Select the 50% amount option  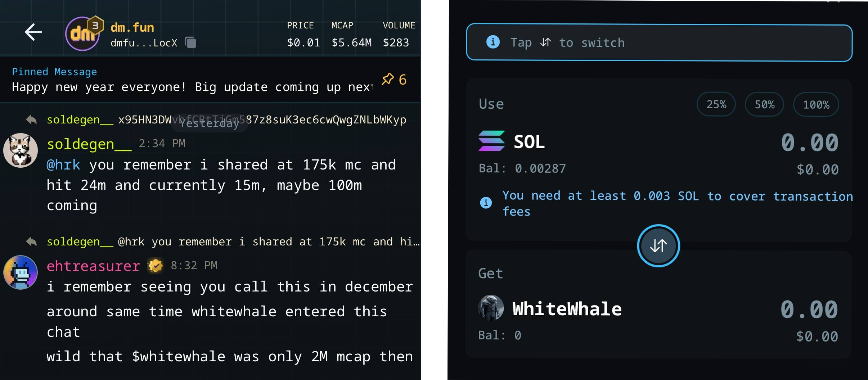coord(764,104)
